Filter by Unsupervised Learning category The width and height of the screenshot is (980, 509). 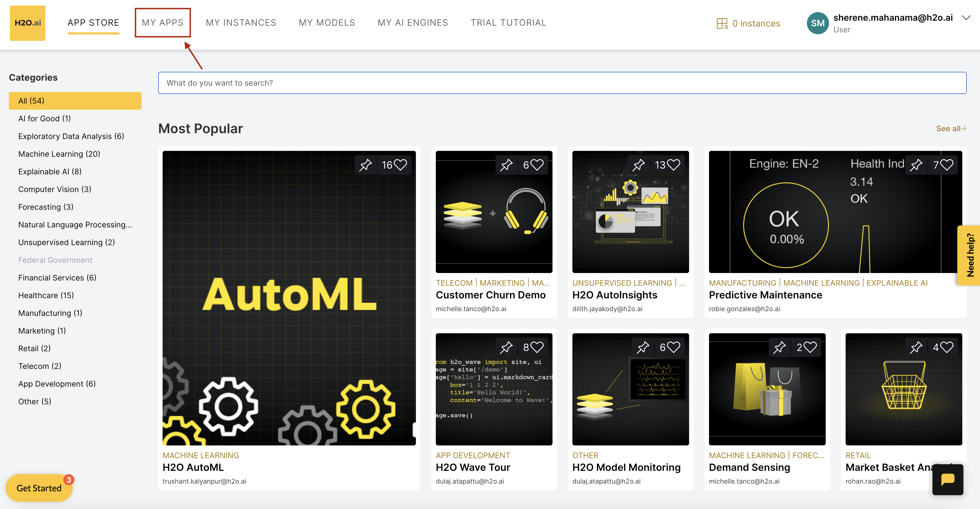coord(66,242)
